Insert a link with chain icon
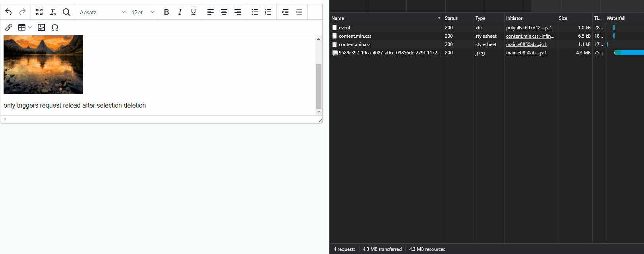This screenshot has width=644, height=254. tap(9, 27)
